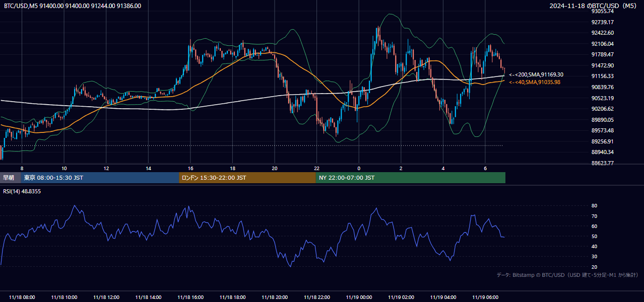644x302 pixels.
Task: Click the 90206.62 price axis label
Action: (x=603, y=109)
